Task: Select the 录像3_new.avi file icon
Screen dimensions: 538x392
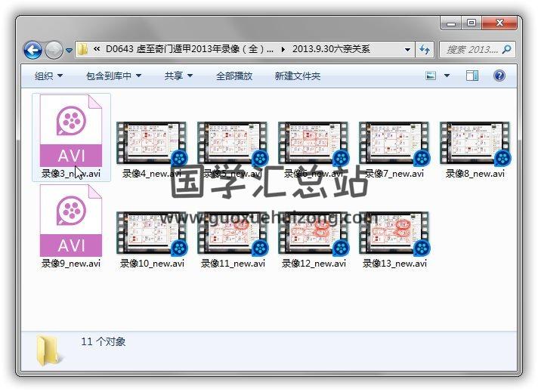Action: pos(71,131)
